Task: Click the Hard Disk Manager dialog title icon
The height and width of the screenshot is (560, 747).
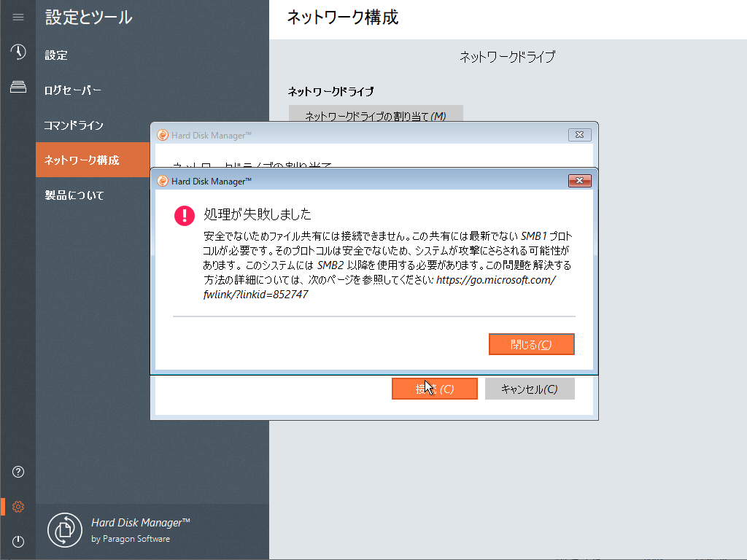Action: pos(162,181)
